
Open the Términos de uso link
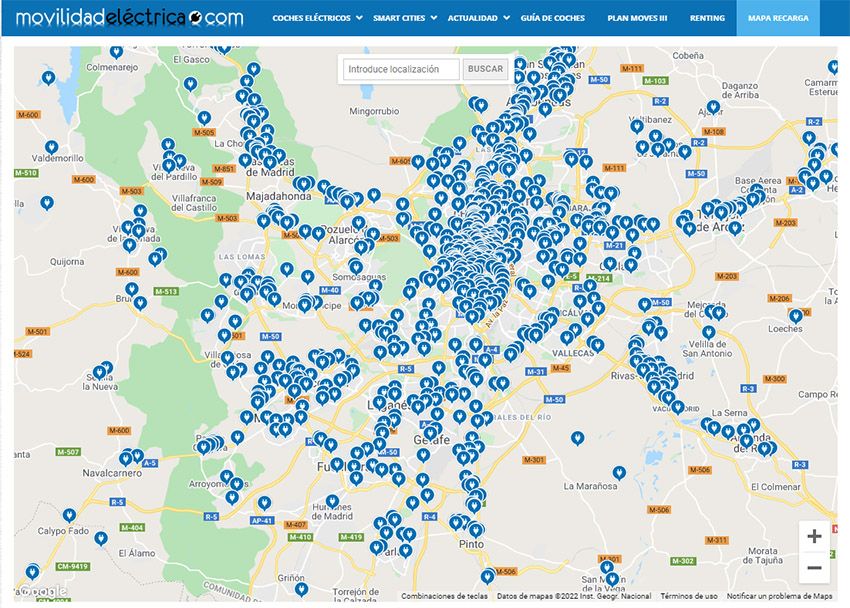pyautogui.click(x=688, y=596)
